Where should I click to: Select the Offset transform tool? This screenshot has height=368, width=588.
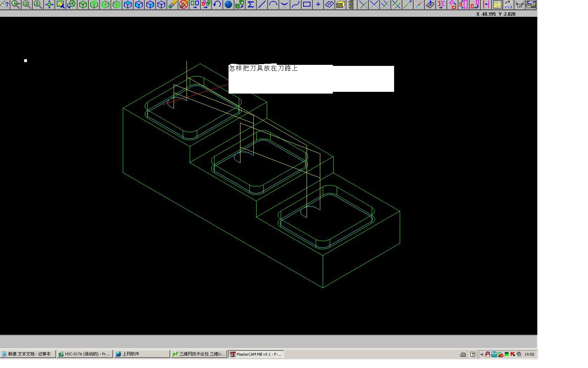pos(486,5)
